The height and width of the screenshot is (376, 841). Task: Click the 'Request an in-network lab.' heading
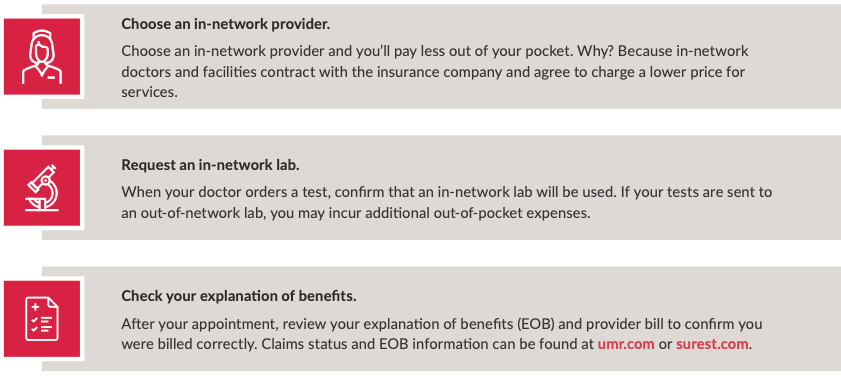tap(210, 165)
